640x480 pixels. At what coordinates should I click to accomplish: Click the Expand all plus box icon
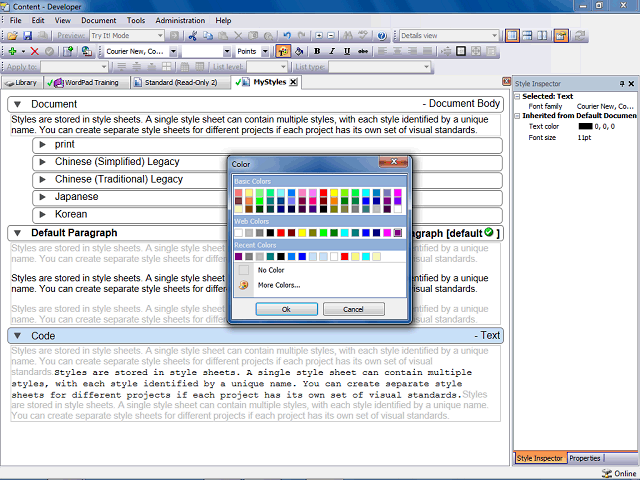coord(319,36)
